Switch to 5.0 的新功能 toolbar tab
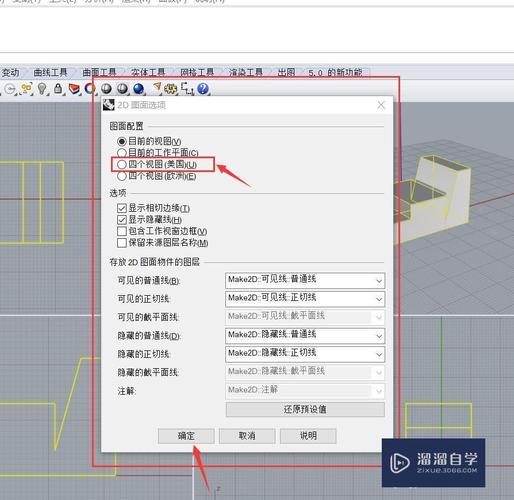The image size is (514, 500). pyautogui.click(x=335, y=72)
